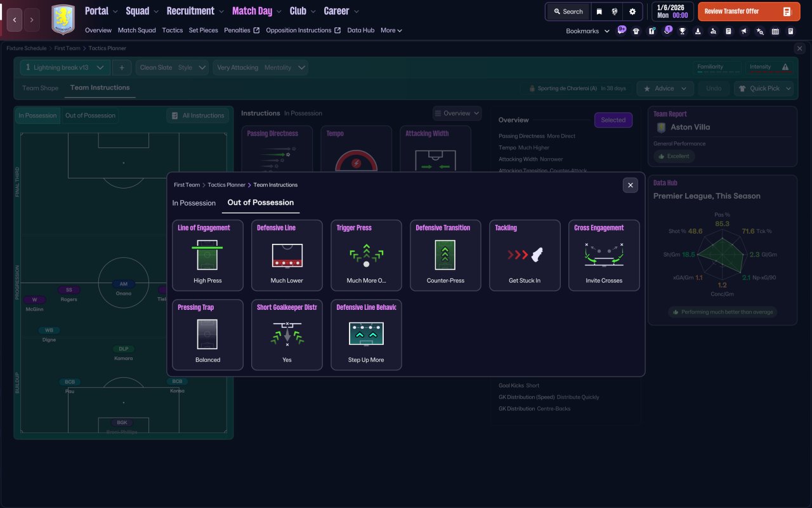812x508 pixels.
Task: Open the Defensive Line Behaviour card
Action: pos(366,335)
